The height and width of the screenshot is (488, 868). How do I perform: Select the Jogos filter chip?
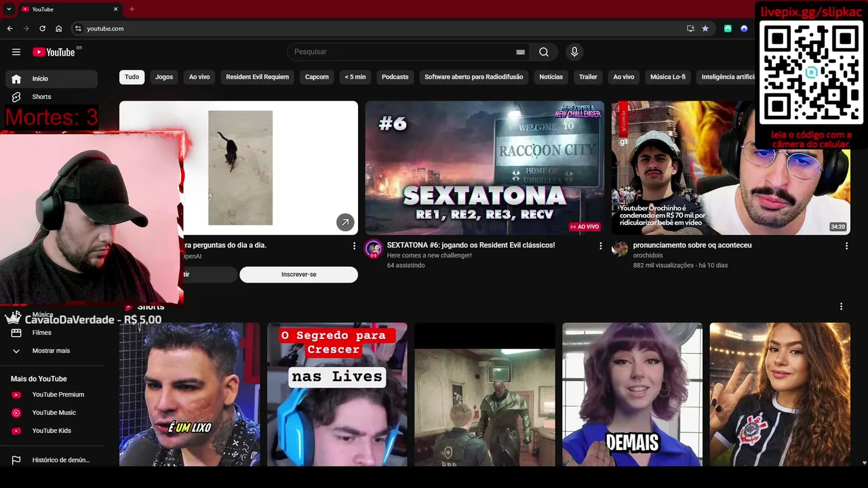(x=164, y=77)
